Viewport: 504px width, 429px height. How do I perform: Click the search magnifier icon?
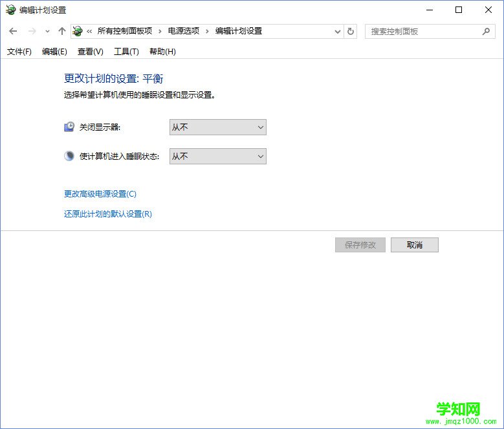[486, 32]
